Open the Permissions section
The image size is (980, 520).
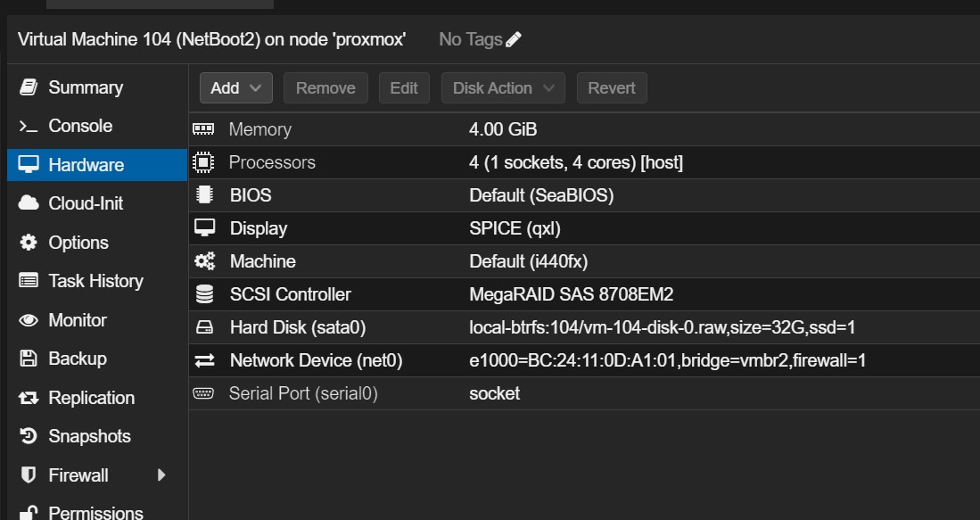pyautogui.click(x=97, y=512)
